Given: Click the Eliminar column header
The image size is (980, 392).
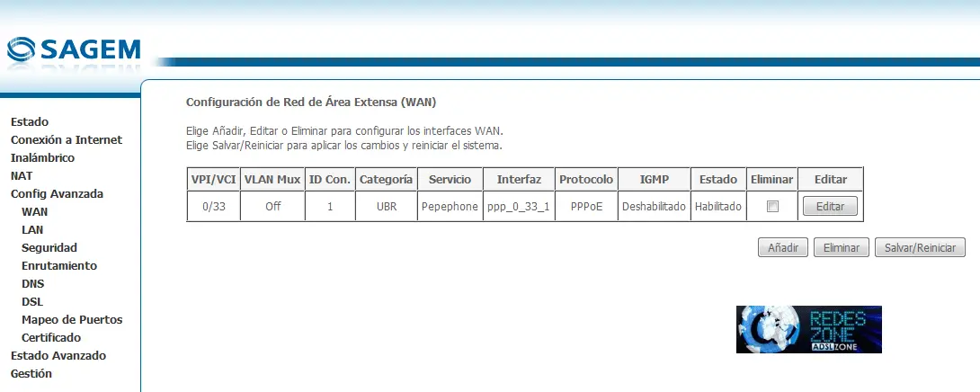Looking at the screenshot, I should (x=772, y=180).
